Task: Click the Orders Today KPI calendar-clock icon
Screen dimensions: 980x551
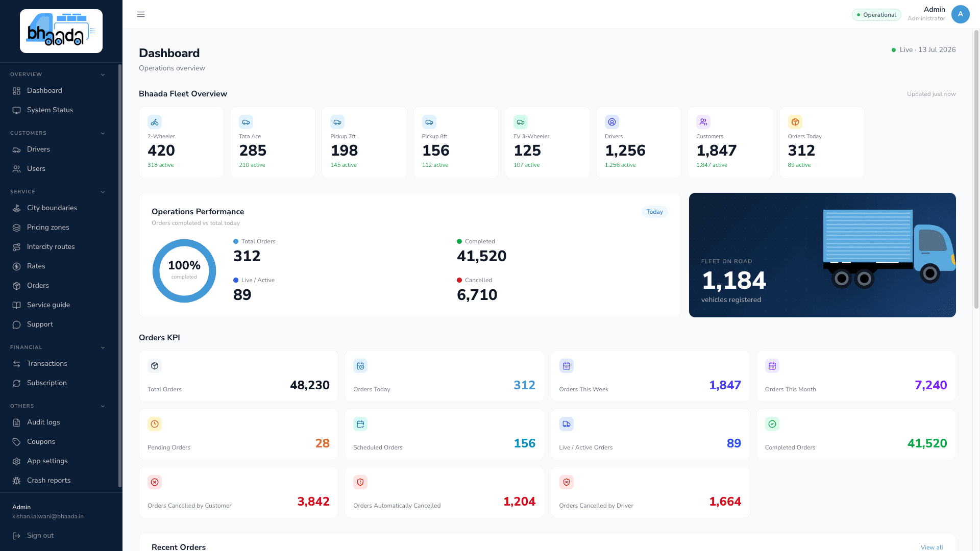Action: (x=360, y=366)
